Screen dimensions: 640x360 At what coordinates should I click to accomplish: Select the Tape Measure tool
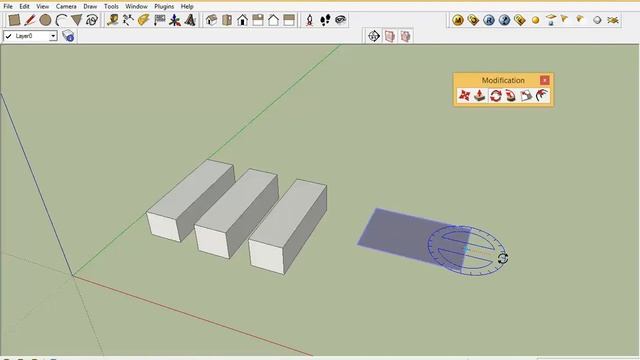(113, 20)
